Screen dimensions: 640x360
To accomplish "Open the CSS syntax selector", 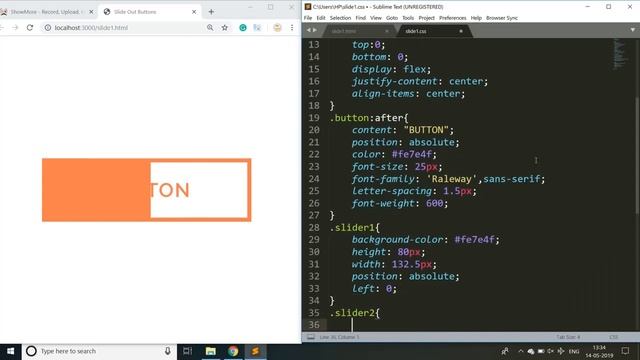I will coord(613,337).
